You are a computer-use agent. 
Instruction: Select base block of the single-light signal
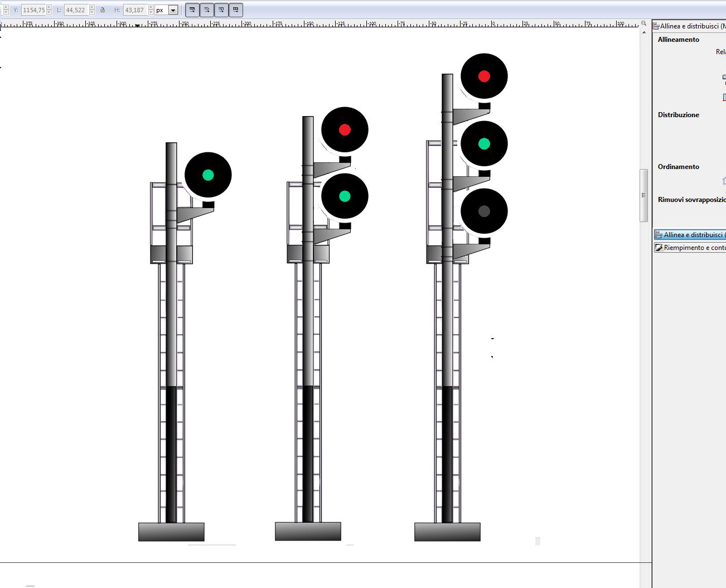[171, 532]
